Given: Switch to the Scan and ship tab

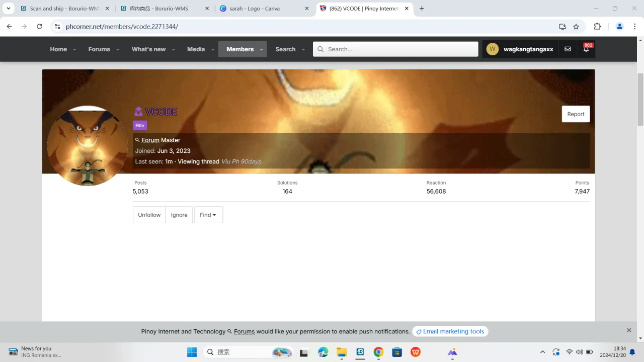Looking at the screenshot, I should pos(64,9).
